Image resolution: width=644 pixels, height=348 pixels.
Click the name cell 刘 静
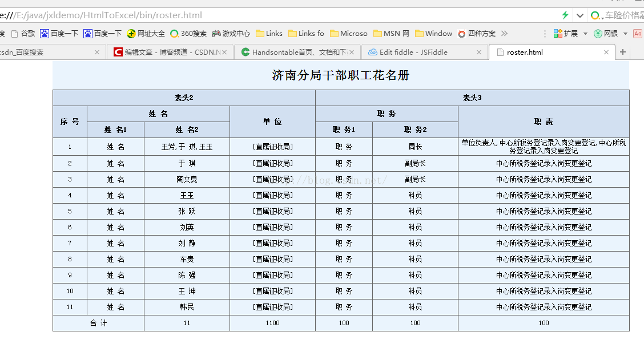click(x=187, y=244)
